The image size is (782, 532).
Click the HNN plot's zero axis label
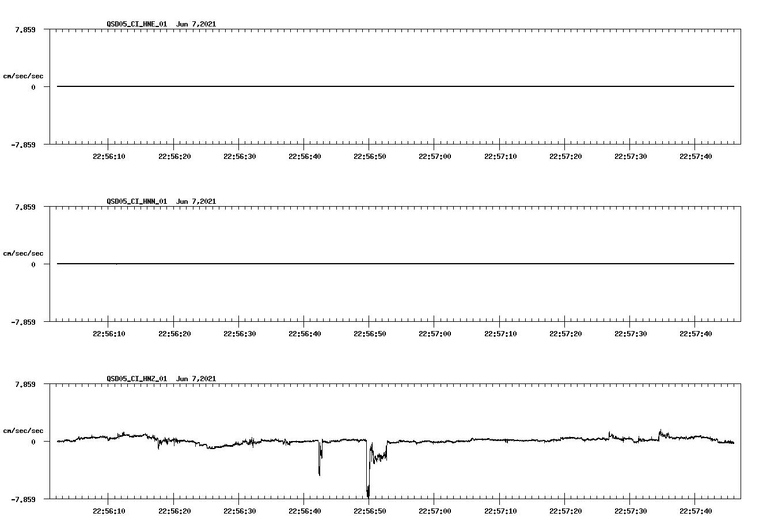click(x=33, y=264)
